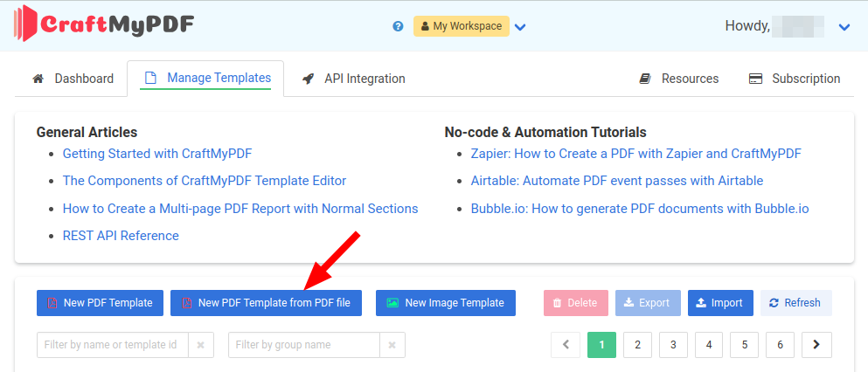Click the Export button
868x372 pixels.
[649, 303]
